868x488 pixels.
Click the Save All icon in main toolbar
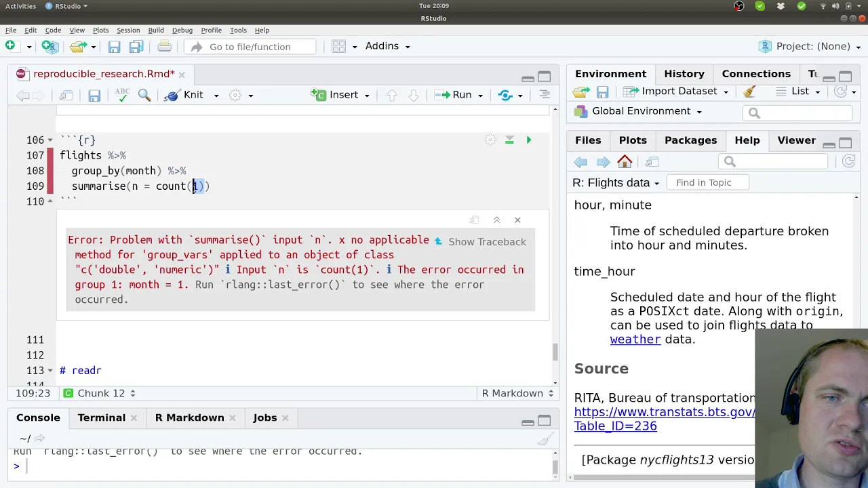136,46
